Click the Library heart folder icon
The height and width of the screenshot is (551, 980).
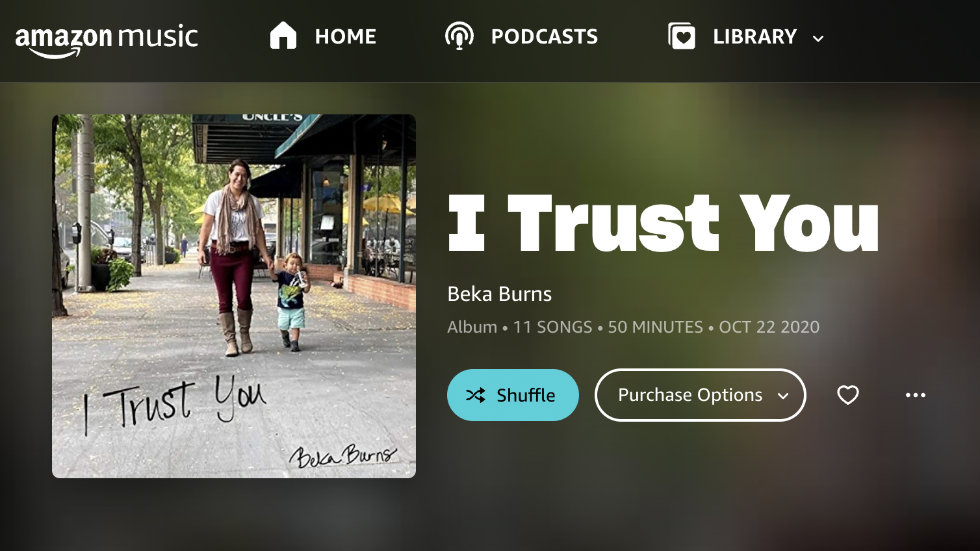coord(682,36)
